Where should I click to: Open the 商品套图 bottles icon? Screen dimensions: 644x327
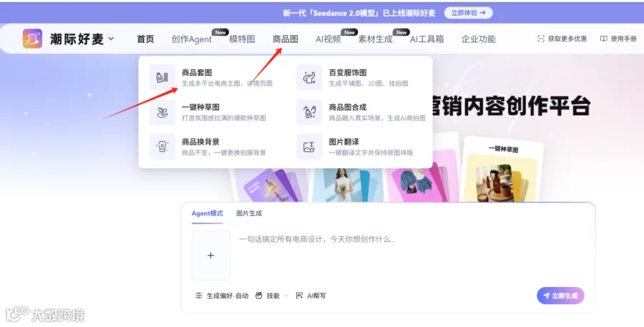click(162, 77)
